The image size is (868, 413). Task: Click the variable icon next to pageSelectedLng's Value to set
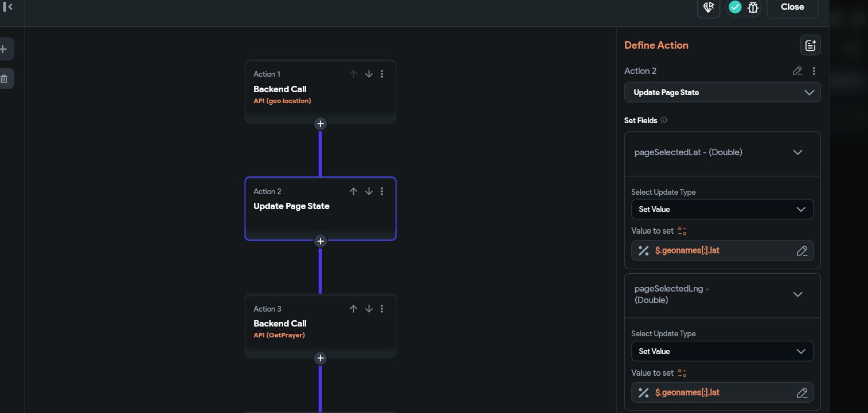tap(682, 373)
